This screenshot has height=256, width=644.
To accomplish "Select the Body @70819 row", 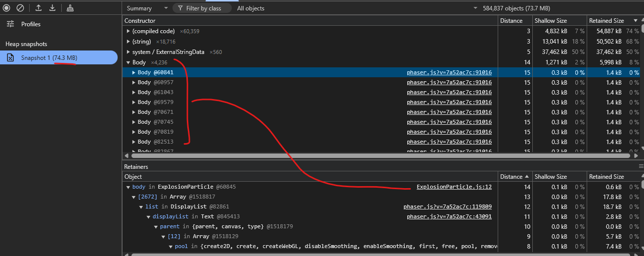I will click(381, 132).
